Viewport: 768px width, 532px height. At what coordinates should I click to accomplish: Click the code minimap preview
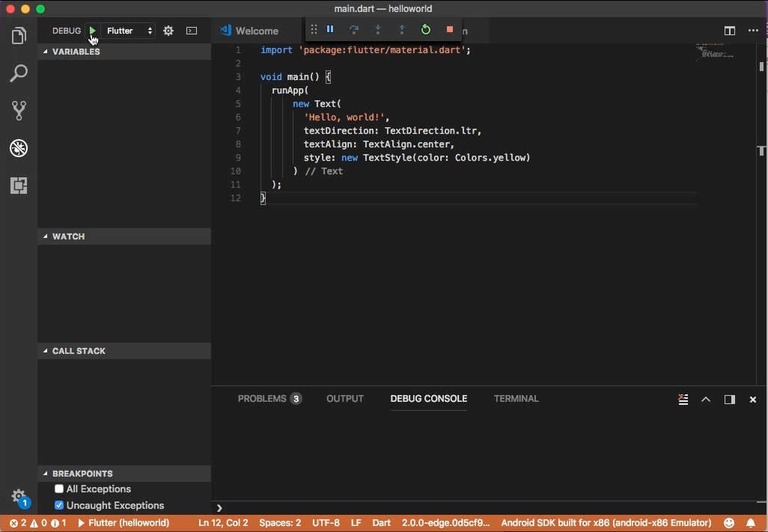click(715, 52)
